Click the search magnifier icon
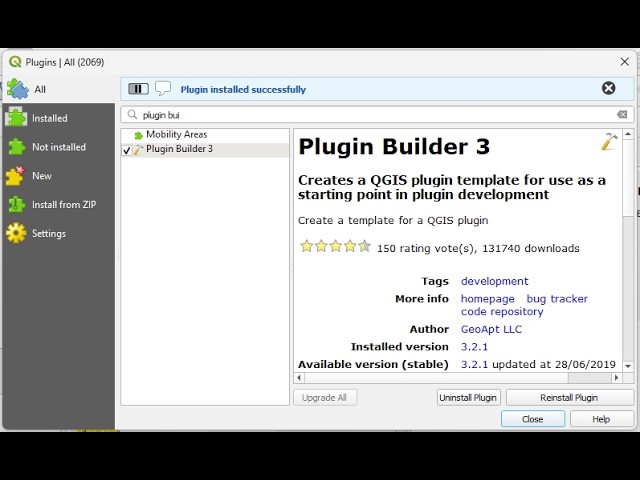The height and width of the screenshot is (480, 640). 132,115
